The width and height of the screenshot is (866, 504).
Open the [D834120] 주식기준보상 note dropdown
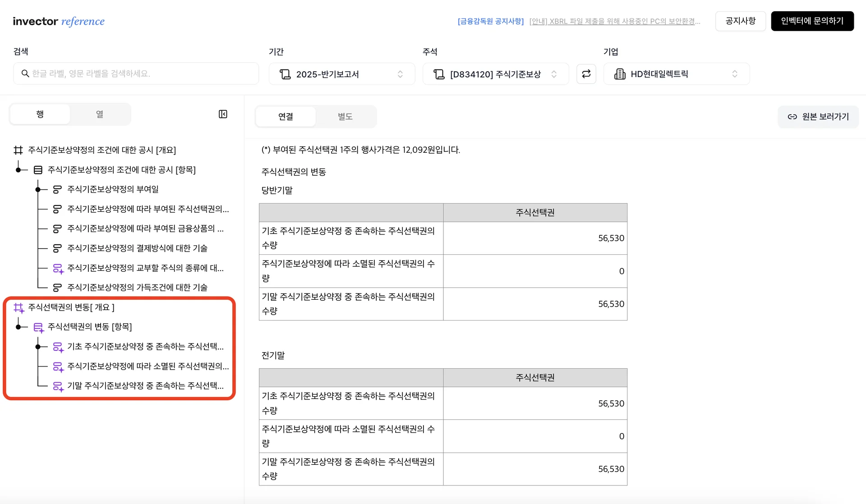tap(495, 74)
